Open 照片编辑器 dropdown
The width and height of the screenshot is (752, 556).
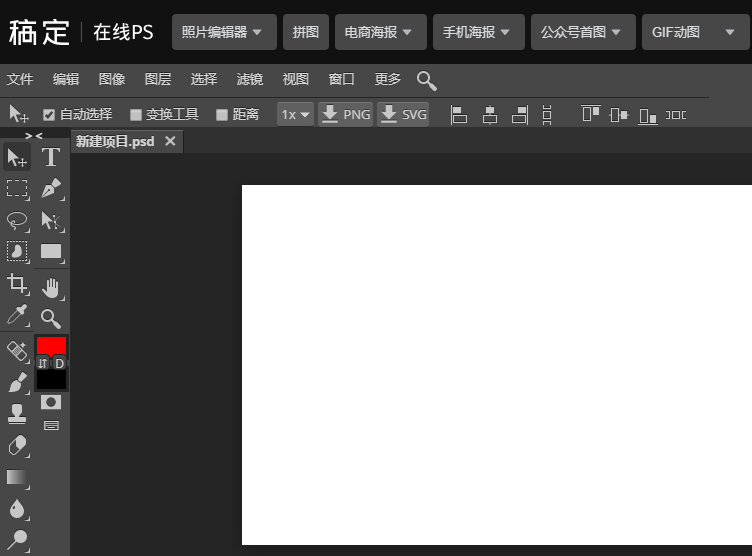click(x=224, y=32)
